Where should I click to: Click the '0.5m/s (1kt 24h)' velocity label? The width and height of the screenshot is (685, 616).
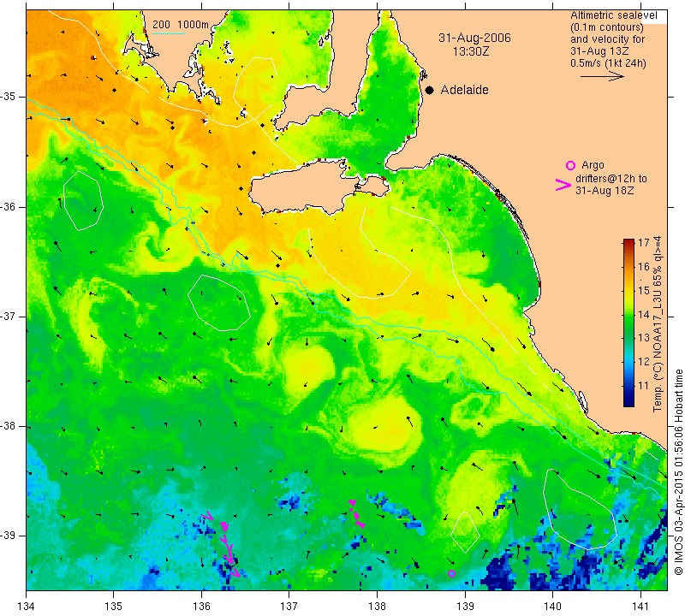point(608,62)
